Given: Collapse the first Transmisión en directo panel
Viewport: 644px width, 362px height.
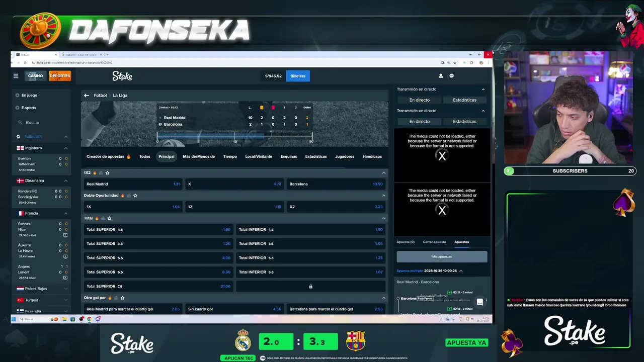Looking at the screenshot, I should point(483,89).
